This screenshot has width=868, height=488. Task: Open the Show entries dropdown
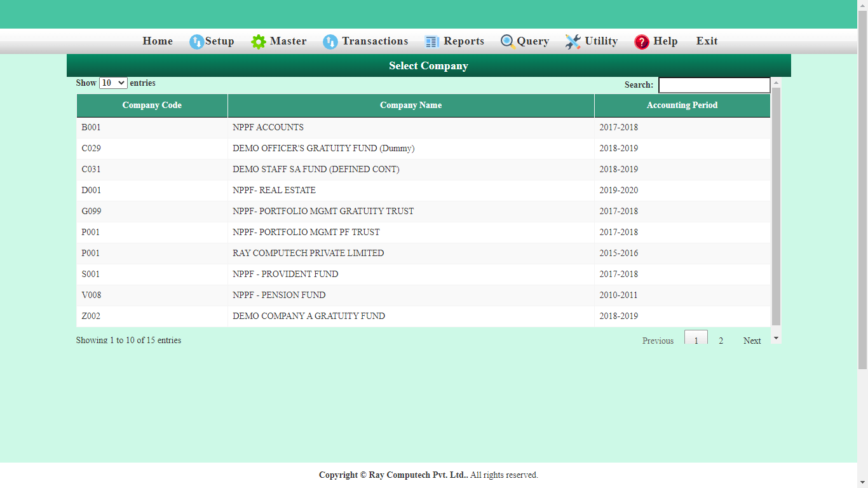[113, 83]
